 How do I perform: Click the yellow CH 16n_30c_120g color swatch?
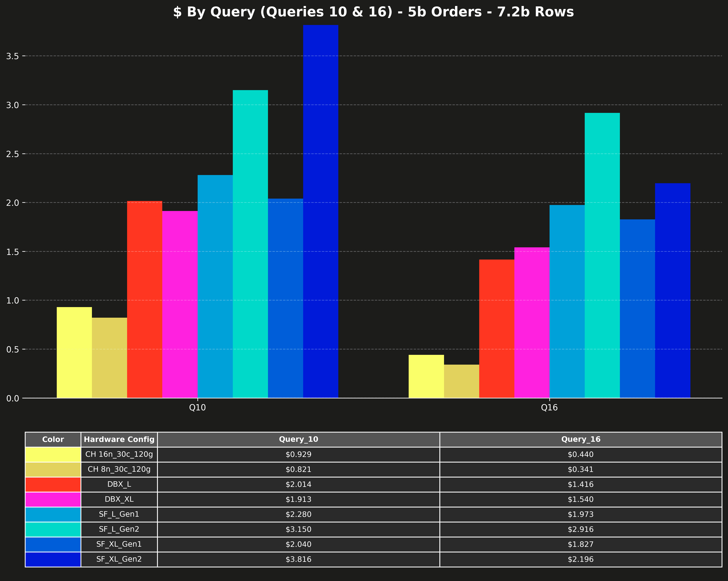[53, 454]
